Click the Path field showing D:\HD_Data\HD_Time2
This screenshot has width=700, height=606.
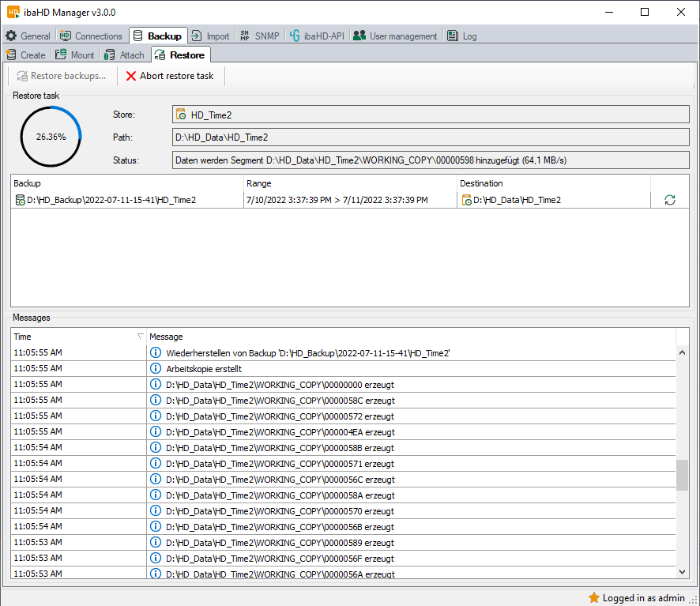pyautogui.click(x=431, y=137)
